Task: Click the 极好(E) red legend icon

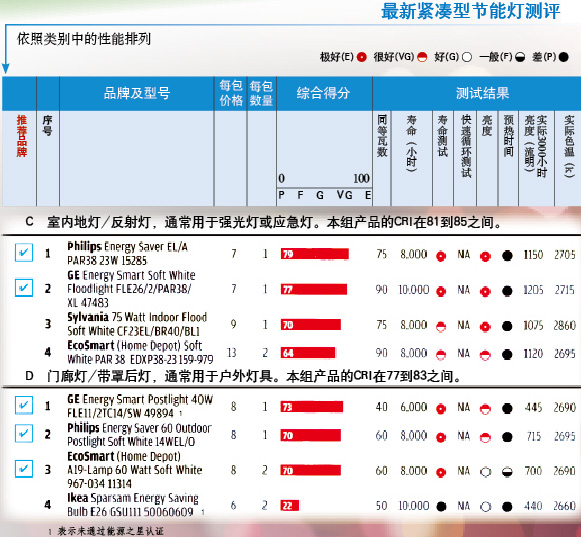Action: pyautogui.click(x=361, y=57)
